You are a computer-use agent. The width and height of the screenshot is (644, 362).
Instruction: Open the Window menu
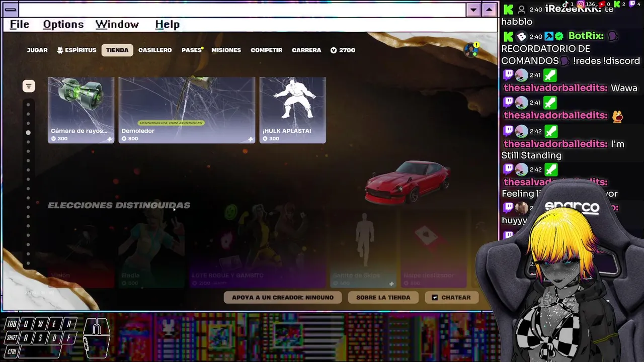pos(117,24)
